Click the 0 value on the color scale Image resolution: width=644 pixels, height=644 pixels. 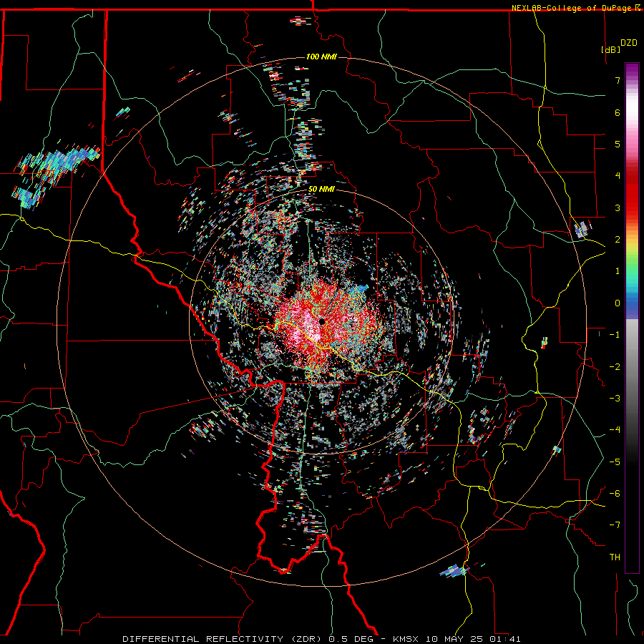point(618,303)
